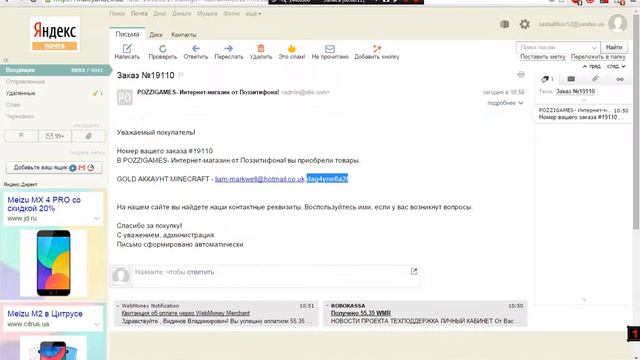Open the Meizu MX 4 PRO ad link
The width and height of the screenshot is (640, 360).
tap(44, 204)
